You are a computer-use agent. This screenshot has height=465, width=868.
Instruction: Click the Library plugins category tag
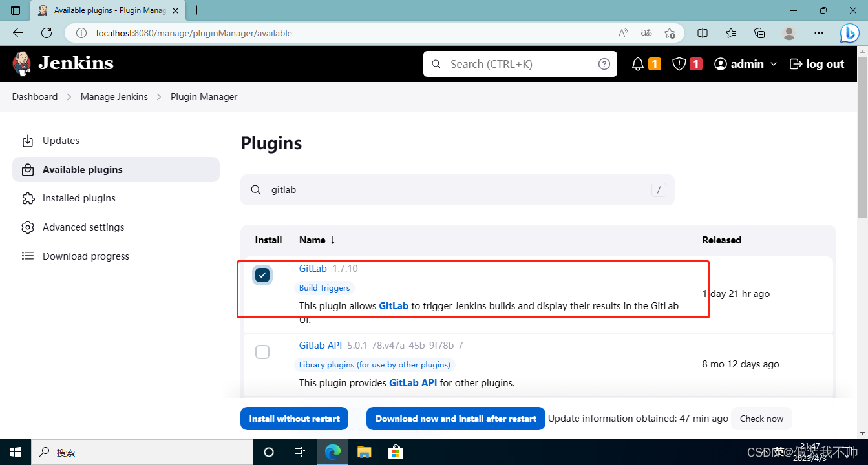click(375, 365)
